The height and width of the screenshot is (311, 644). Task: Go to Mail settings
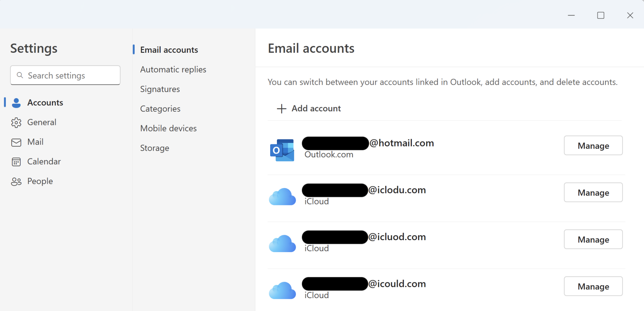35,142
